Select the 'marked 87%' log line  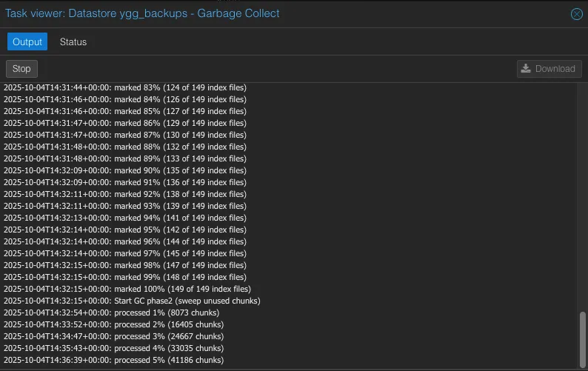pos(124,135)
